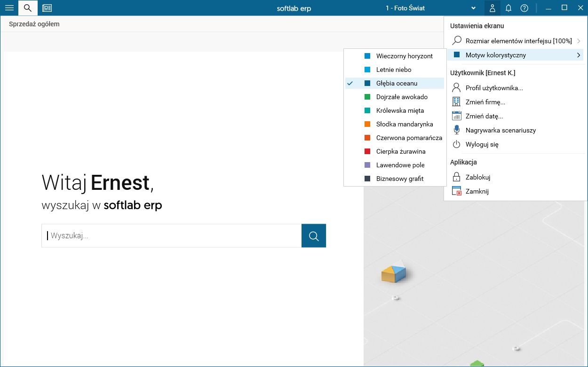Viewport: 588px width, 367px height.
Task: Click the window-close icon beside Zamknij
Action: [456, 191]
